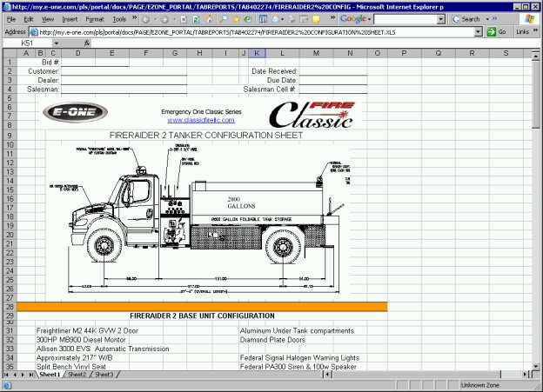Click the page icon in Address bar
The height and width of the screenshot is (392, 543).
(34, 32)
